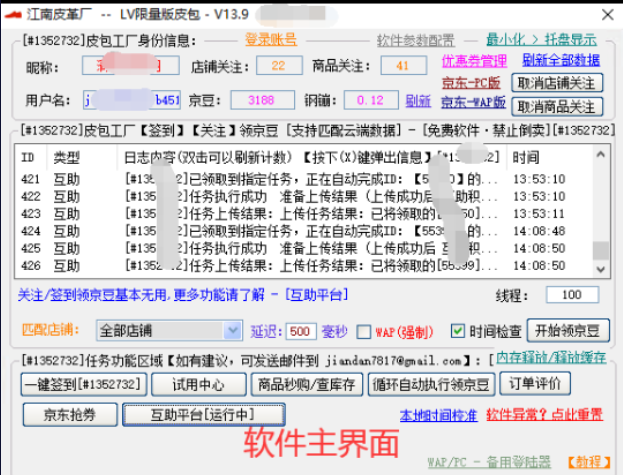Click the log list scroll-up arrow

pos(599,152)
